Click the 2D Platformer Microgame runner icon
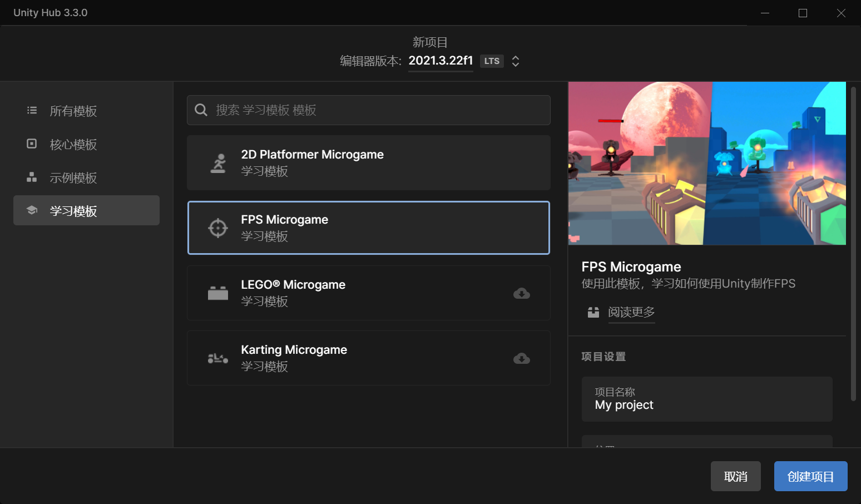 pos(218,163)
